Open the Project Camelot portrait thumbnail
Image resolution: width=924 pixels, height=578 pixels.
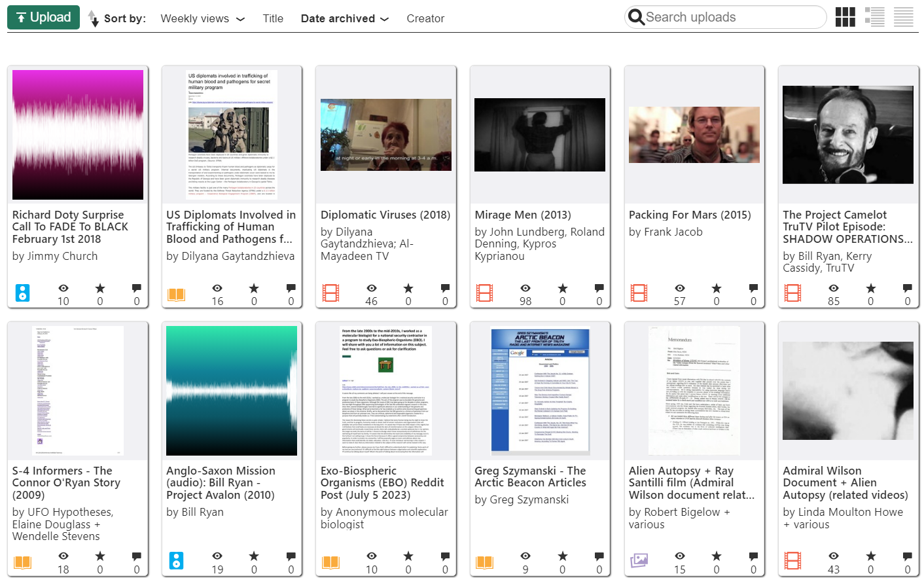[848, 135]
